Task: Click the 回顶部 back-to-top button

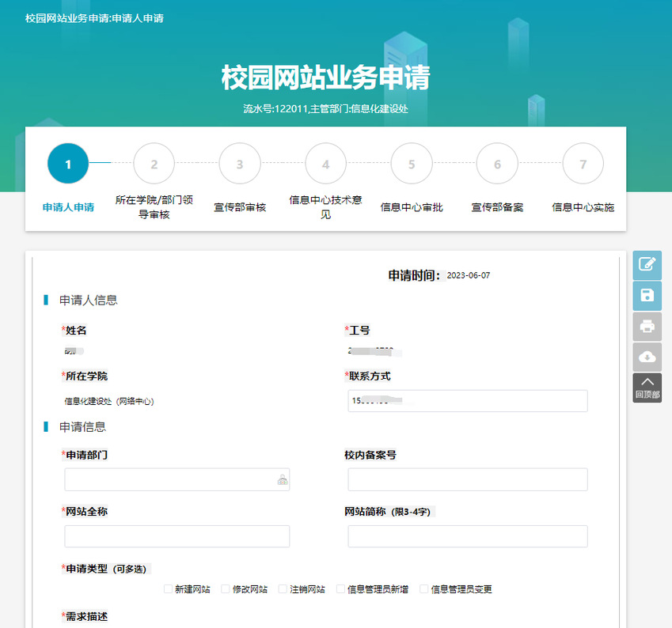Action: click(x=647, y=388)
